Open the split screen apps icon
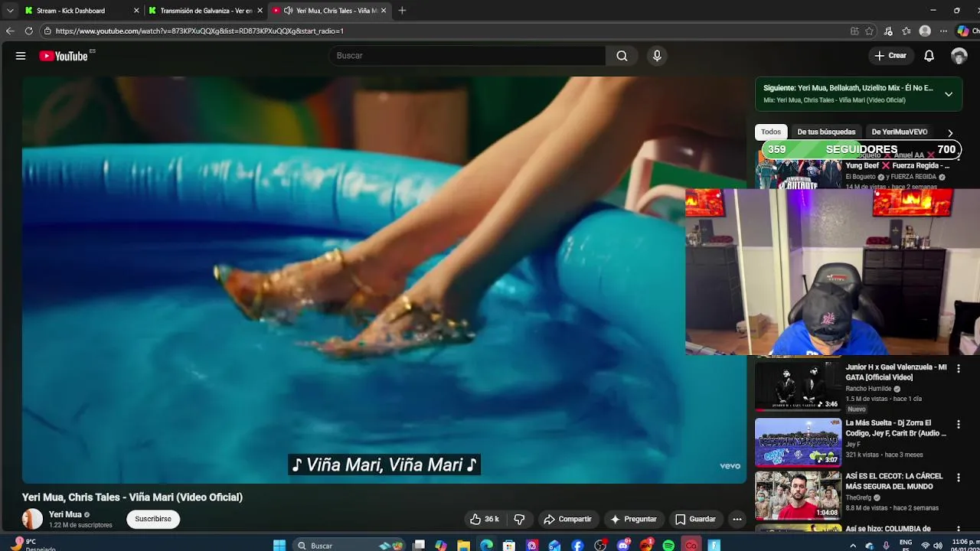The image size is (980, 551). click(854, 31)
